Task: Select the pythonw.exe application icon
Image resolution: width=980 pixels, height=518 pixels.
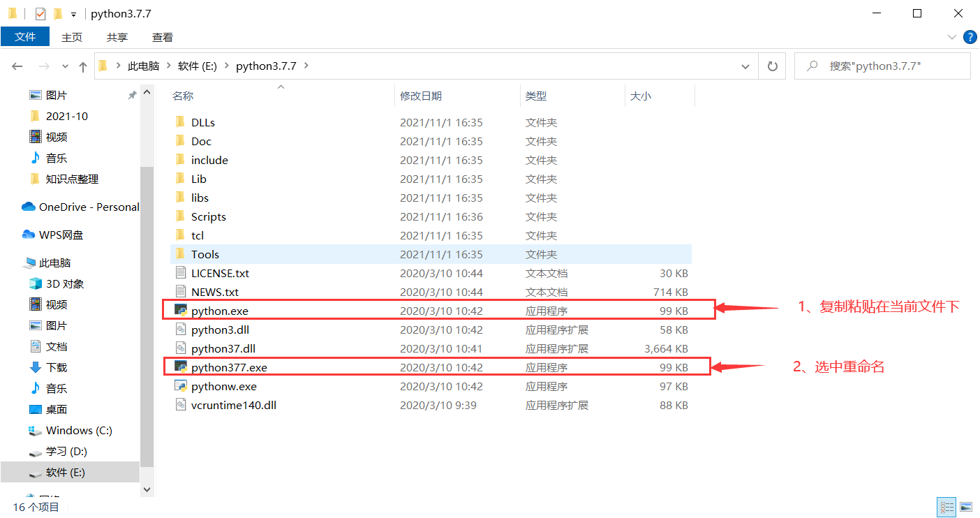Action: pos(180,386)
